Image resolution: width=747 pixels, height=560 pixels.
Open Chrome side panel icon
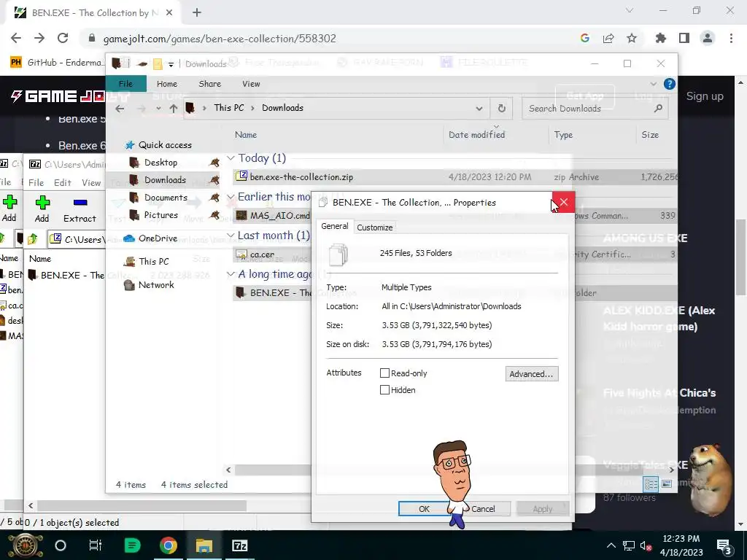pos(684,38)
